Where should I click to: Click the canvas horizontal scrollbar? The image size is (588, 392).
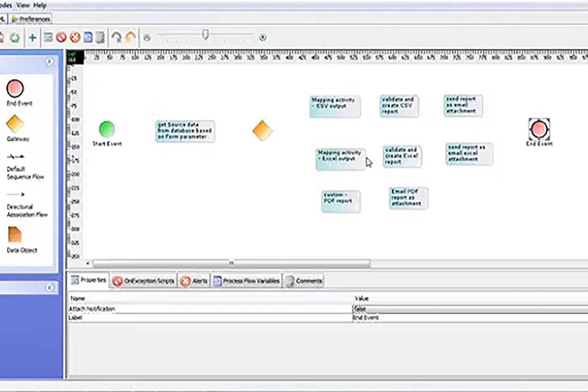click(231, 264)
